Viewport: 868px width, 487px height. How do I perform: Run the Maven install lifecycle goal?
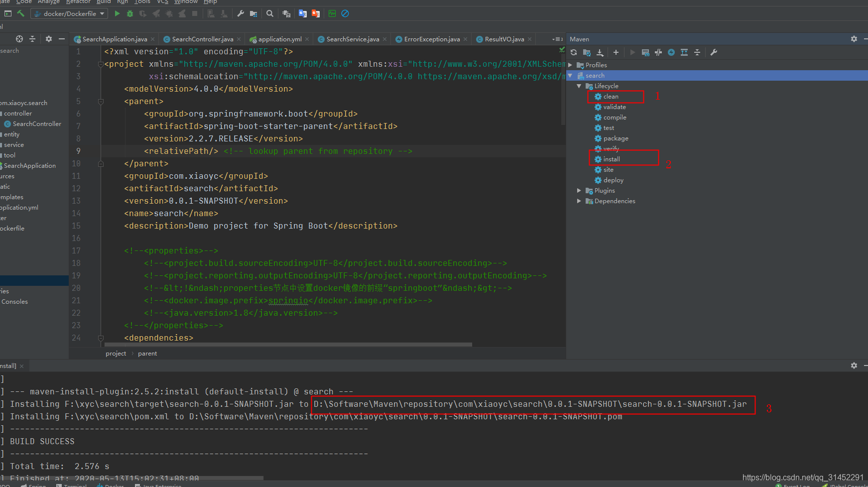coord(611,159)
